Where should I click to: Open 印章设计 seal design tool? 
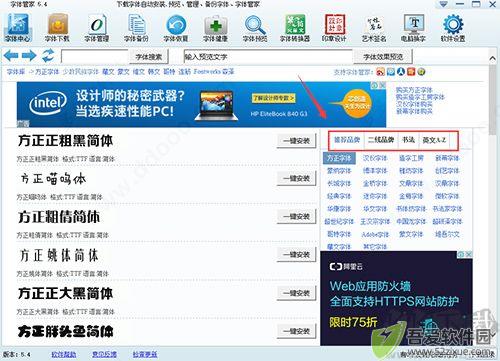point(334,28)
